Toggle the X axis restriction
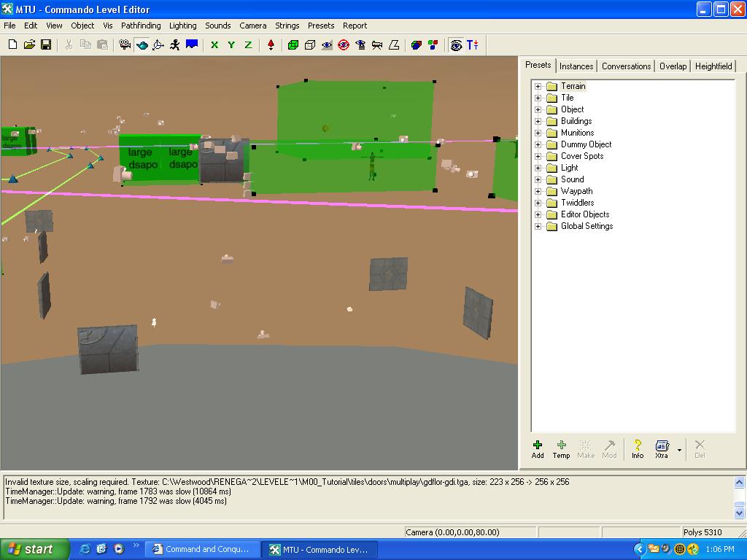 click(x=214, y=45)
